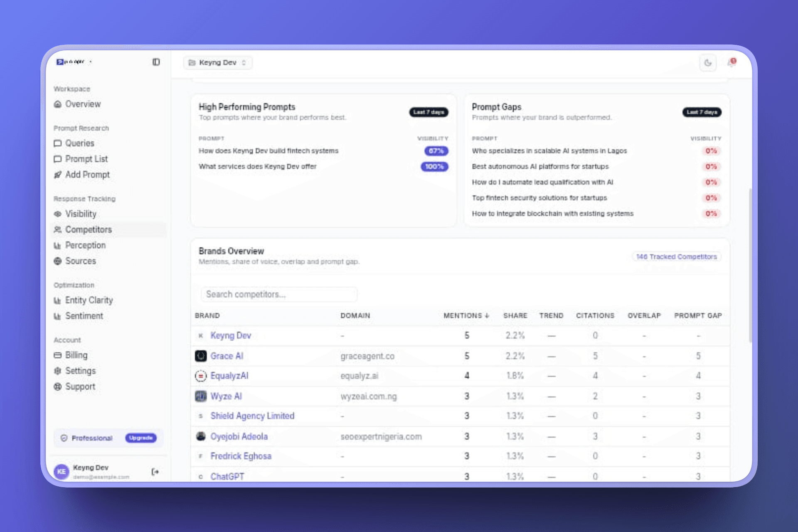Open the 146 Tracked Competitors link
The height and width of the screenshot is (532, 798).
click(x=676, y=257)
